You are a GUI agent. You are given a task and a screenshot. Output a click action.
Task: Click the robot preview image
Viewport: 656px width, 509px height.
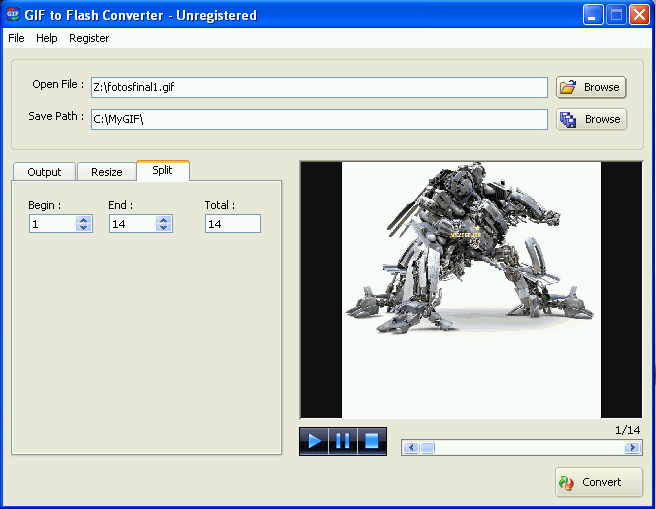(472, 289)
